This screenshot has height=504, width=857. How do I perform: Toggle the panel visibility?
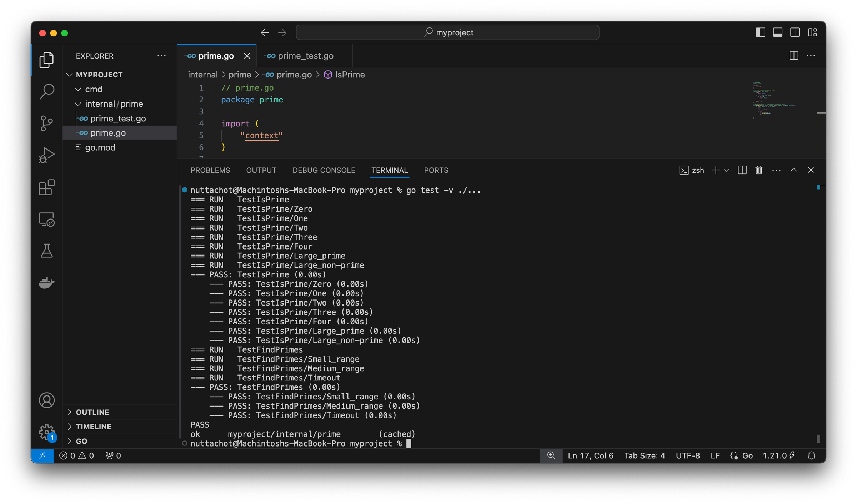(x=777, y=32)
